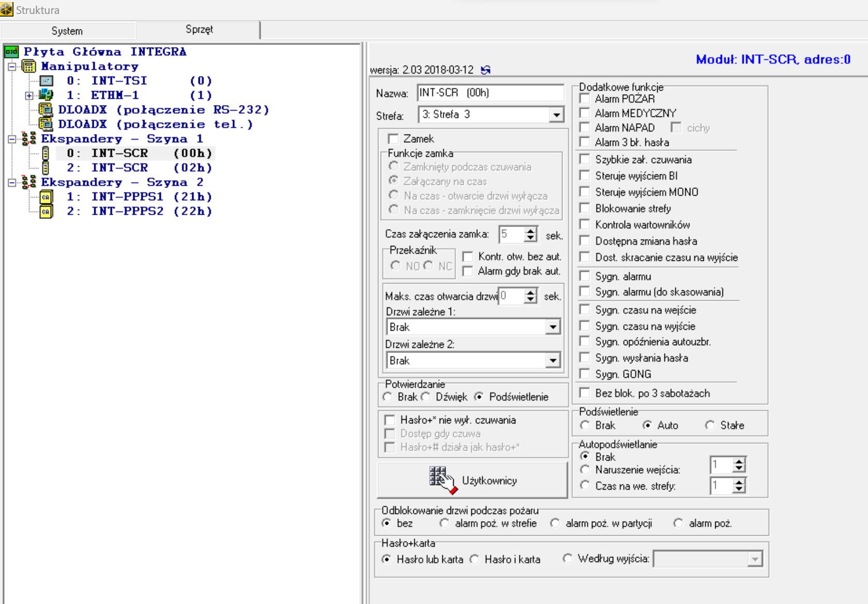
Task: Increase Maks. czas otwarcia drzwi value
Action: click(530, 293)
